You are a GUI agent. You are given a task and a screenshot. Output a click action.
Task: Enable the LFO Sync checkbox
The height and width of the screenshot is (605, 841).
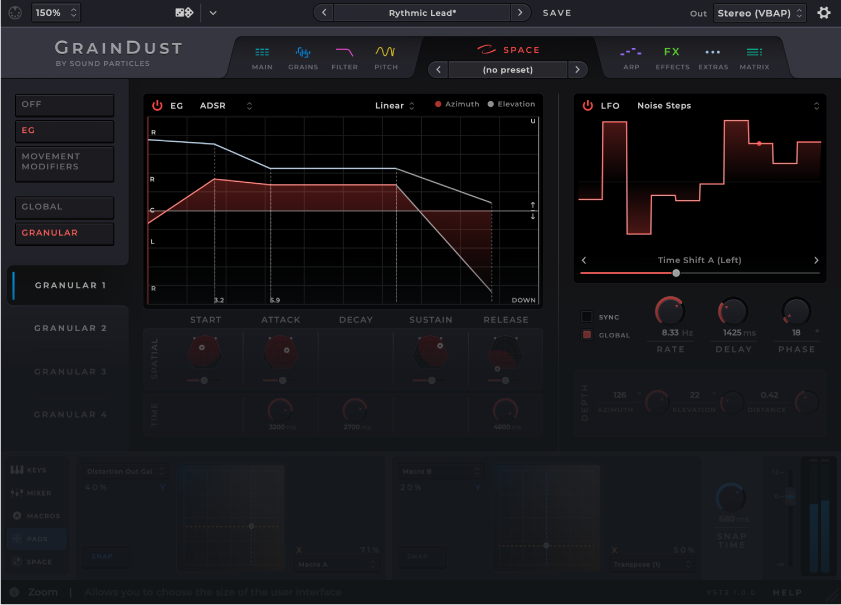click(587, 317)
